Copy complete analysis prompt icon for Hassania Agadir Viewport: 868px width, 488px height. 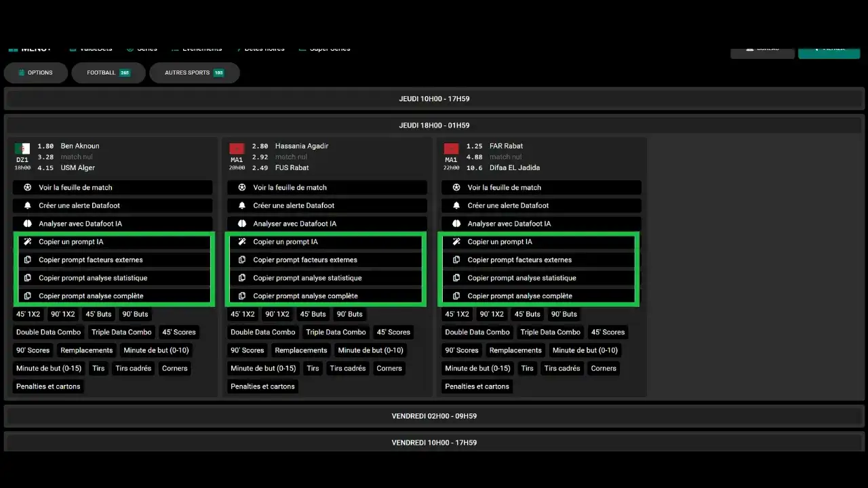tap(242, 296)
